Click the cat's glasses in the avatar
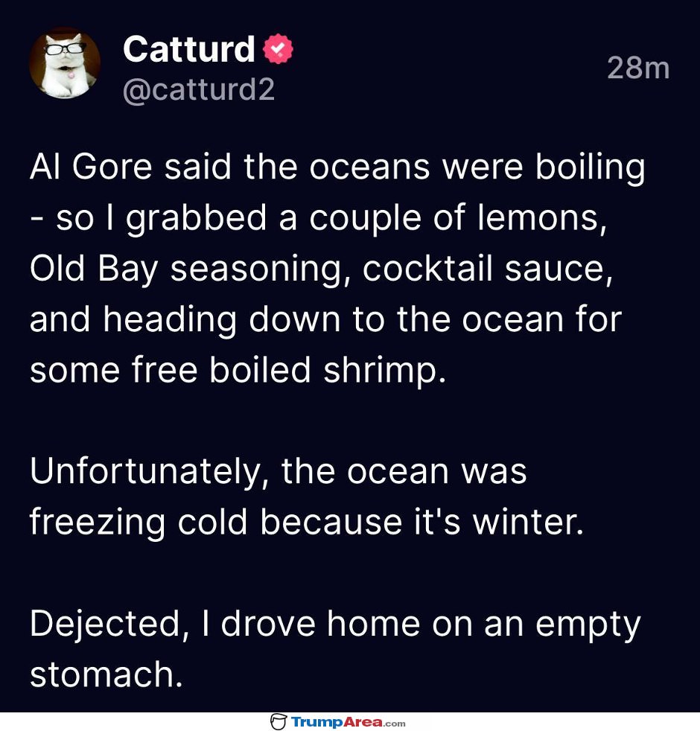Screen dimensions: 700x731 pyautogui.click(x=65, y=48)
